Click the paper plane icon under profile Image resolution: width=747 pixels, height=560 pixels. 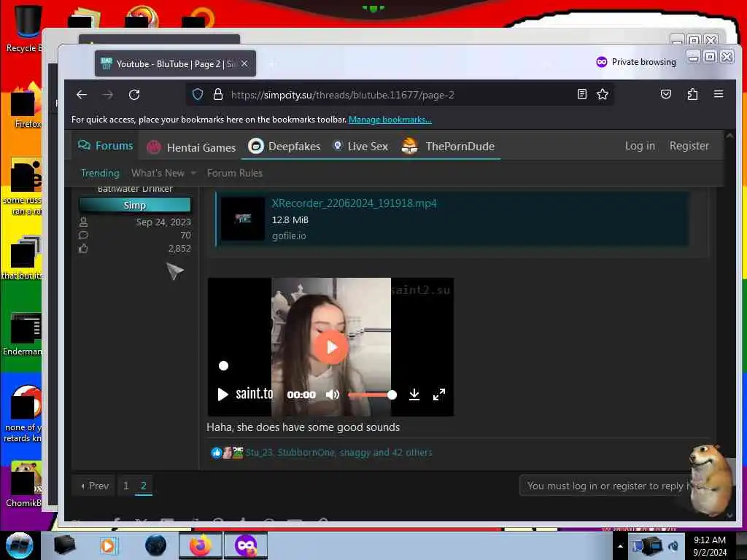coord(175,271)
